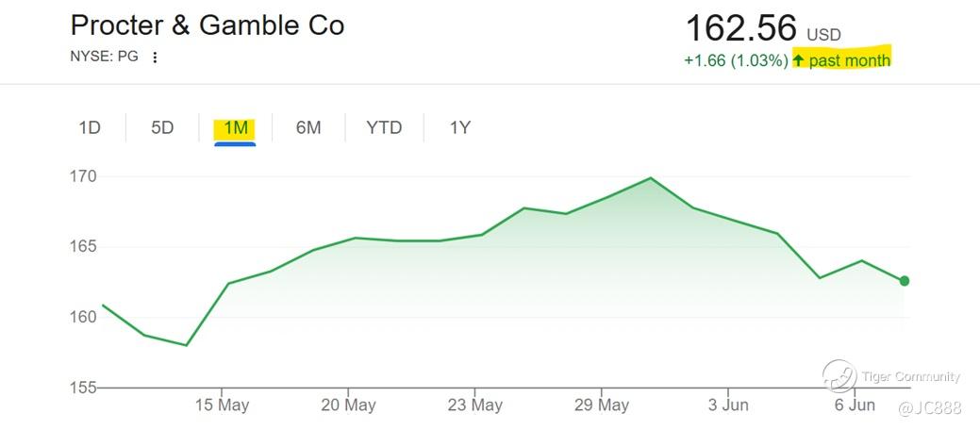Switch to the 1D range tab
980x430 pixels.
pos(90,127)
